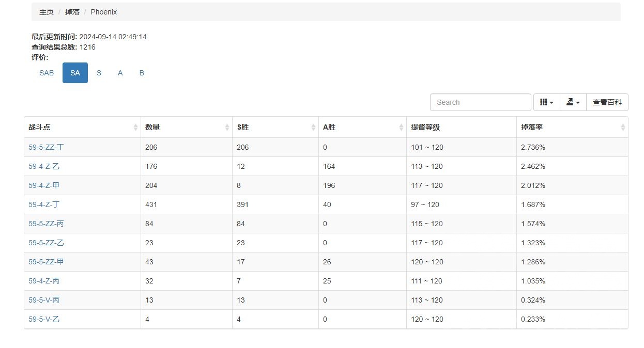
Task: Open the 59-5-ZZ-丁 battle point link
Action: pyautogui.click(x=45, y=147)
